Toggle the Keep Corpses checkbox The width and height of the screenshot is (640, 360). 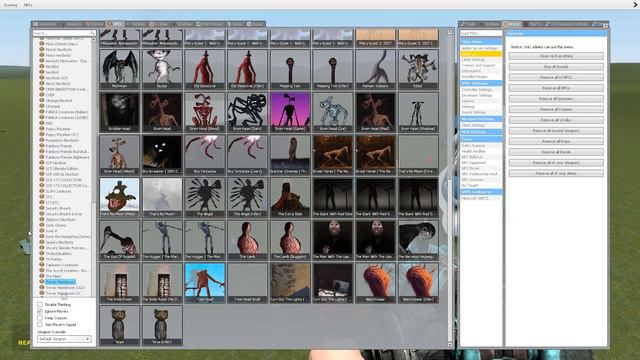[x=40, y=318]
